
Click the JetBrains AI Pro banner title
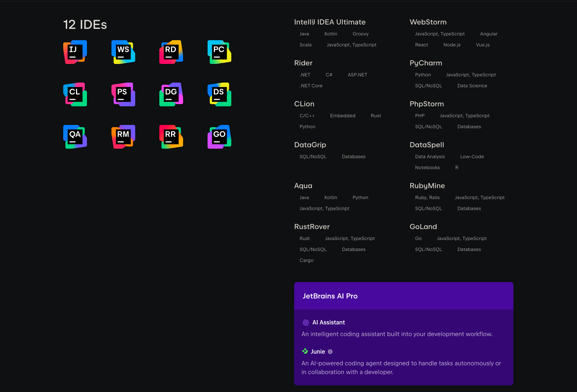coord(330,296)
